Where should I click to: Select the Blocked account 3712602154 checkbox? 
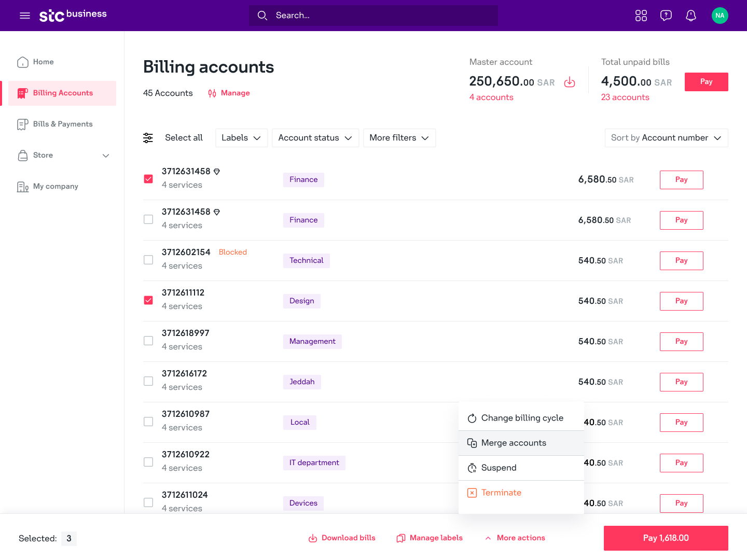coord(148,260)
